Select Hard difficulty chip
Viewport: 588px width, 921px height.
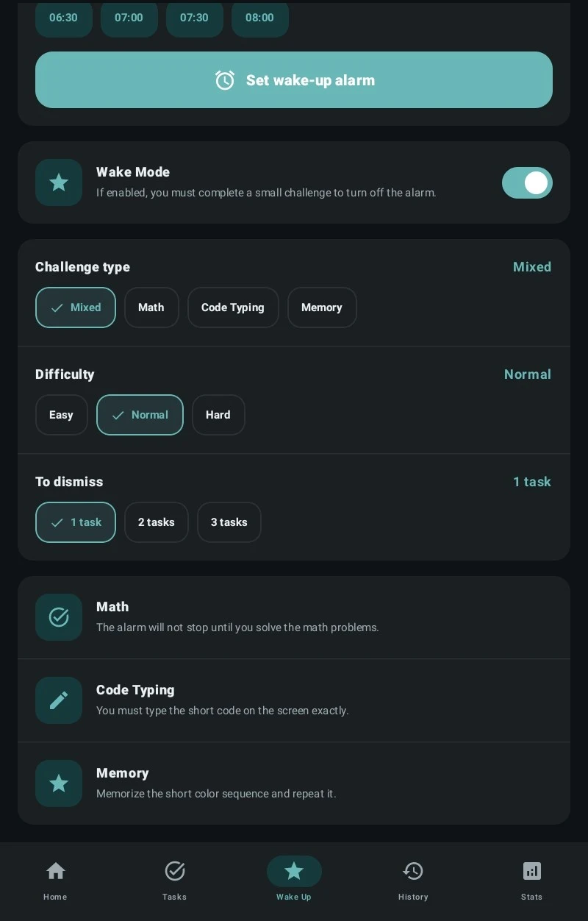[x=218, y=415]
